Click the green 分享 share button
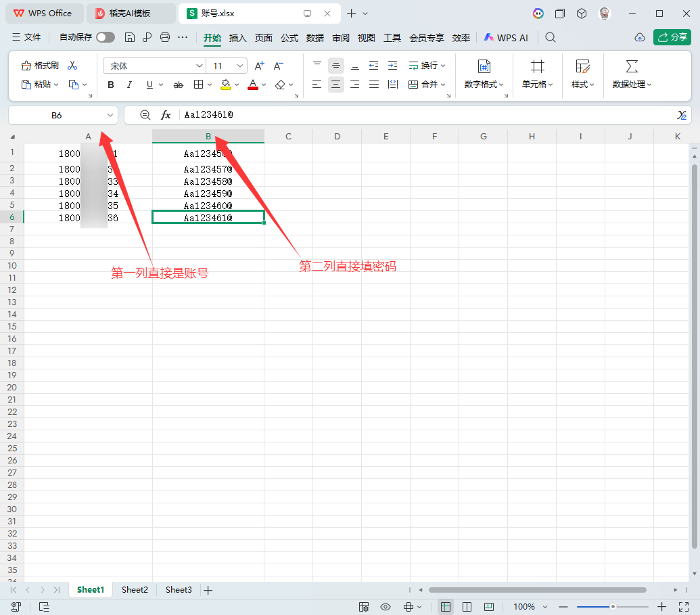This screenshot has width=700, height=615. 672,37
